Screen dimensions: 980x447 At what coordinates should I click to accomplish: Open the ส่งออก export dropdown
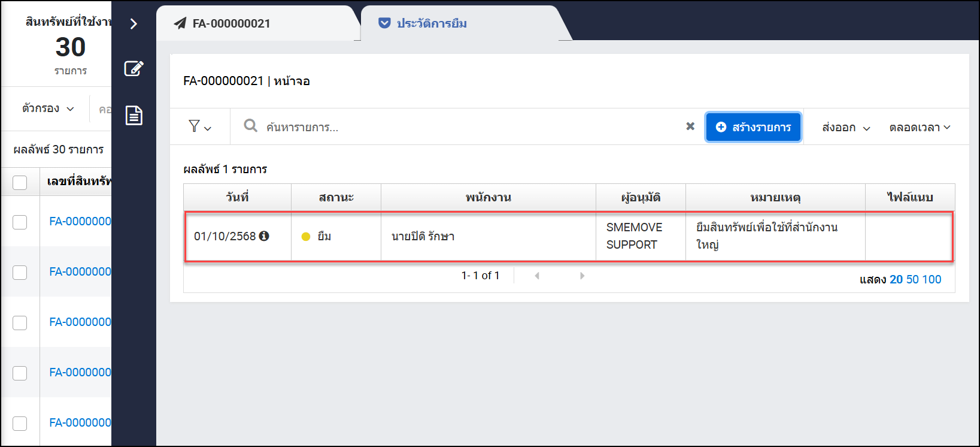click(x=845, y=128)
